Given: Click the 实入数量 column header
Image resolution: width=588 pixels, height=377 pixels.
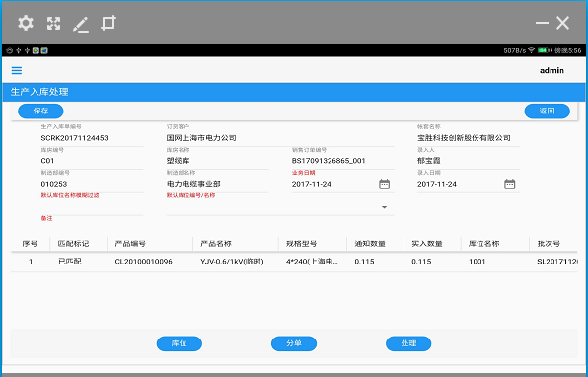Looking at the screenshot, I should click(427, 244).
